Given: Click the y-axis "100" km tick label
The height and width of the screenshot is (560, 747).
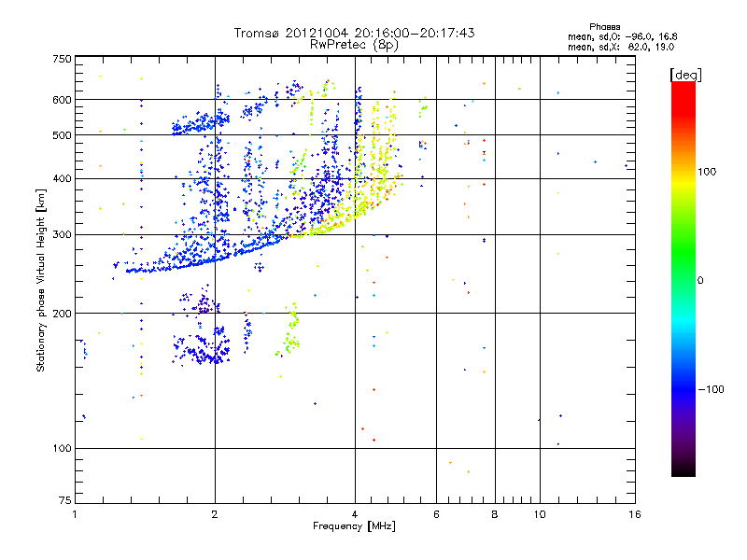Looking at the screenshot, I should tap(63, 448).
